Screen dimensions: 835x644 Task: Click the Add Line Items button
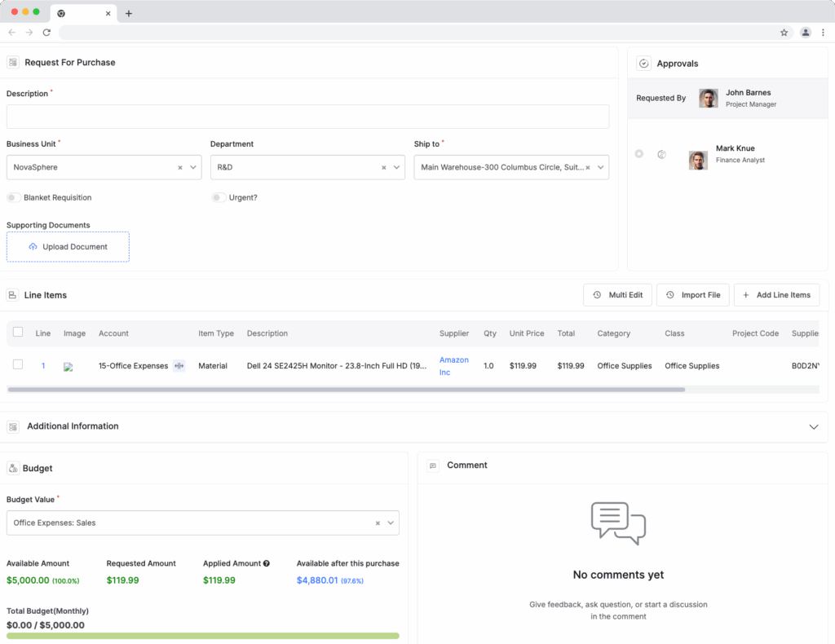(x=776, y=295)
